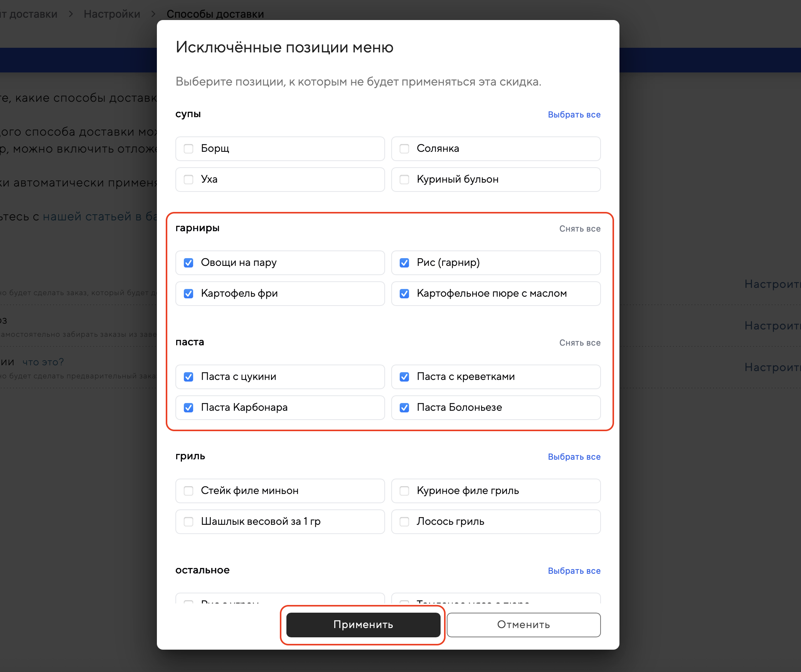Screen dimensions: 801x672
Task: Deselect Паста Карбонара checkbox
Action: pyautogui.click(x=188, y=408)
